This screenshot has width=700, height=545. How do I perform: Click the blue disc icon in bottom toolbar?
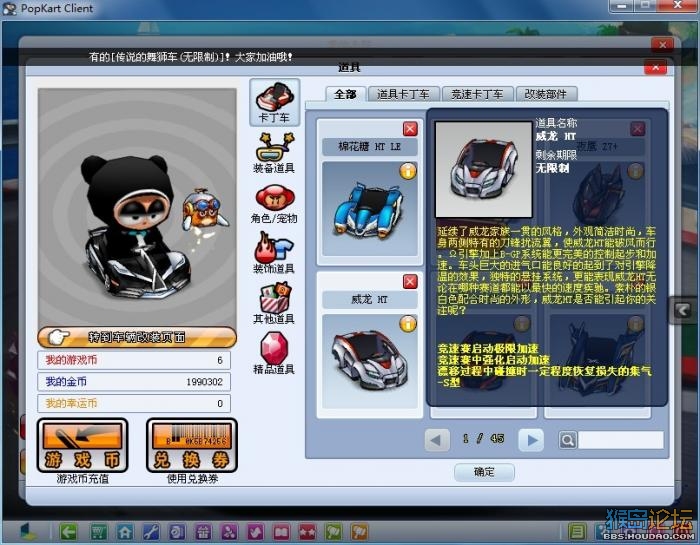pos(177,532)
